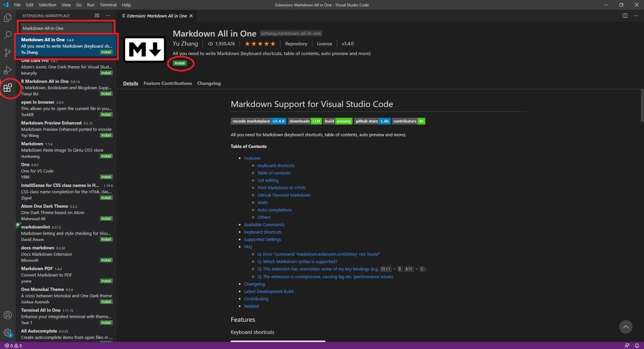
Task: Click the five-star rating on extension page
Action: pyautogui.click(x=260, y=43)
